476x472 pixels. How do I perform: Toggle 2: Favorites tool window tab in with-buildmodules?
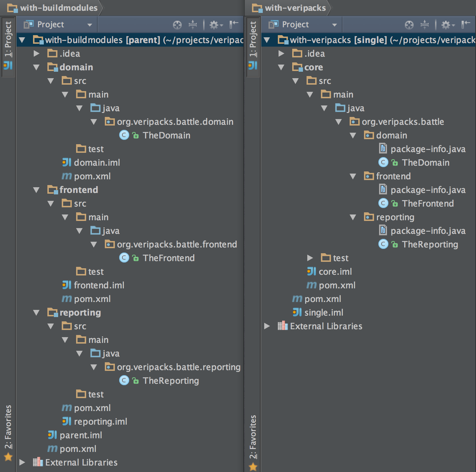pyautogui.click(x=8, y=432)
